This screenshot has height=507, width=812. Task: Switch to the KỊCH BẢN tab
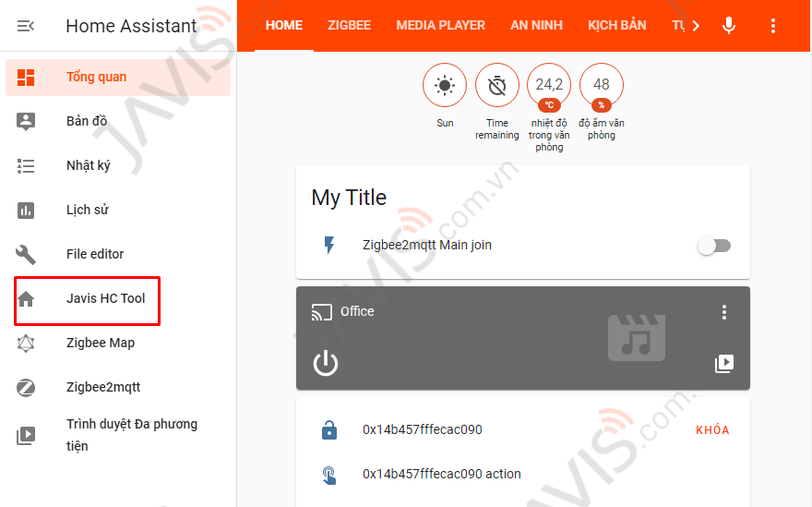[616, 26]
